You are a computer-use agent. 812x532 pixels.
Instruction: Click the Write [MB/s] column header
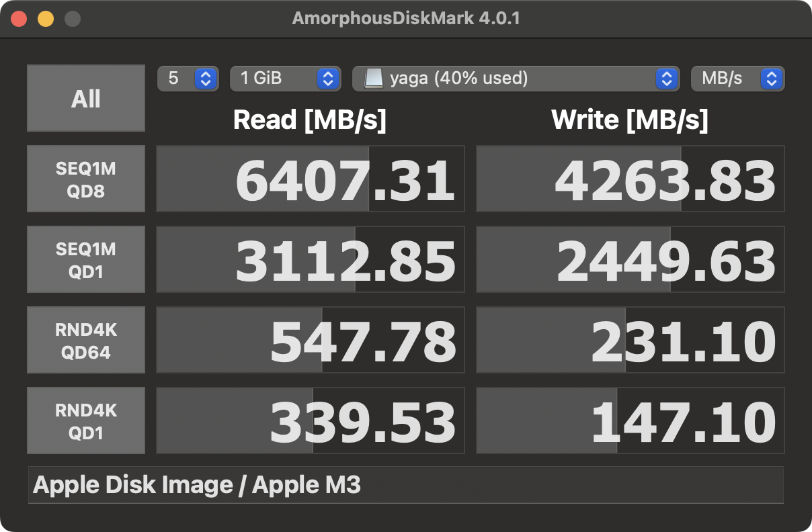click(630, 120)
